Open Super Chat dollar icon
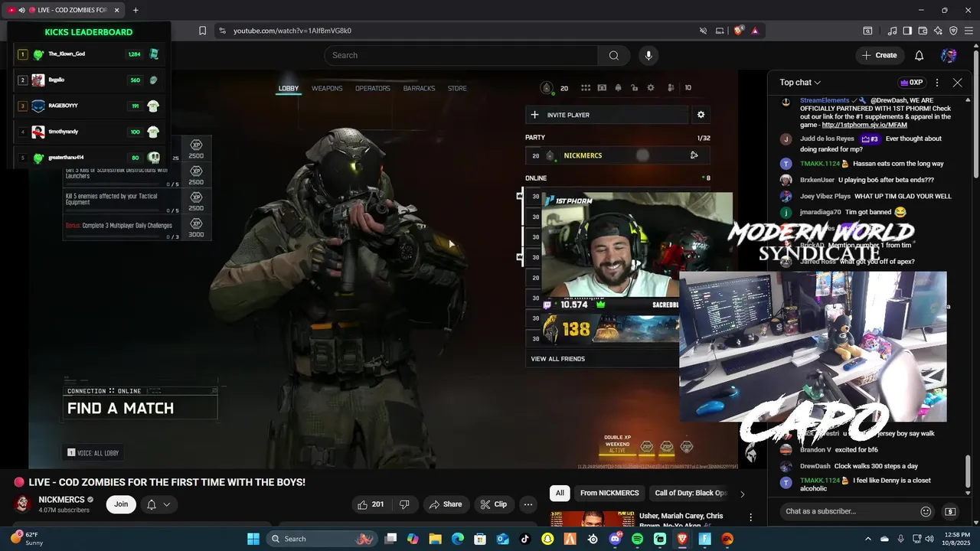 point(950,511)
